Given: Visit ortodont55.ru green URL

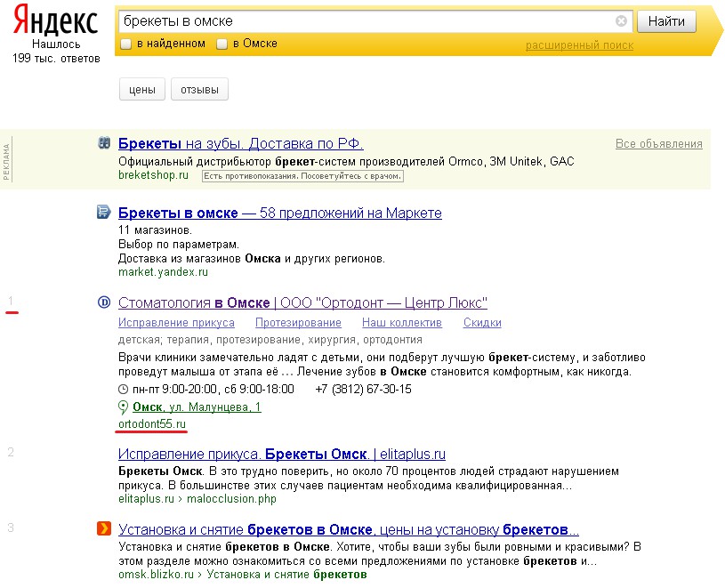Looking at the screenshot, I should (x=152, y=424).
